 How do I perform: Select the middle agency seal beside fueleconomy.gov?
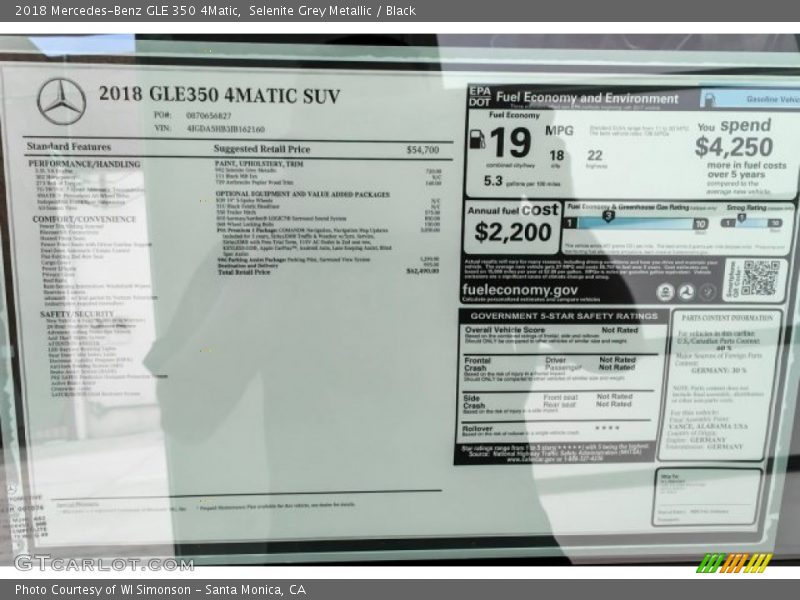[686, 292]
